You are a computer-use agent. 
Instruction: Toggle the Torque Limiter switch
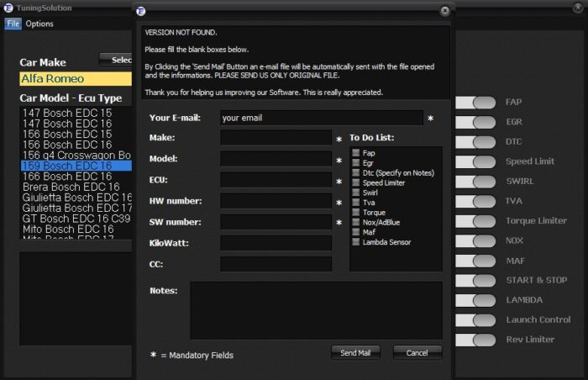coord(475,221)
